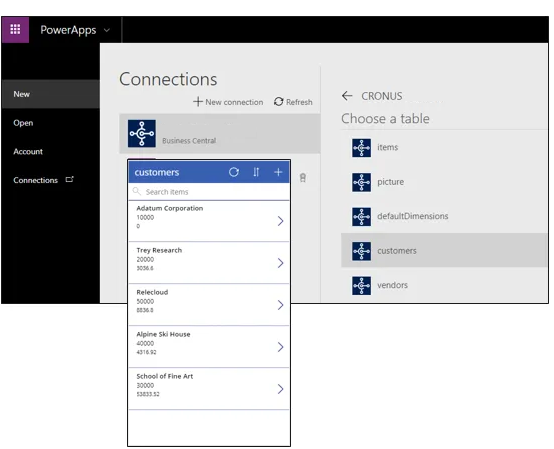Select the Business Central connection icon
554x449 pixels.
click(x=142, y=134)
